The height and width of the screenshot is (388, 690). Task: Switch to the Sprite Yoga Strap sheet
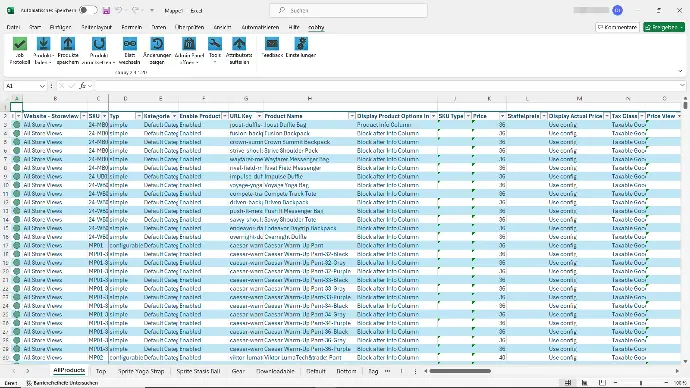(x=141, y=371)
